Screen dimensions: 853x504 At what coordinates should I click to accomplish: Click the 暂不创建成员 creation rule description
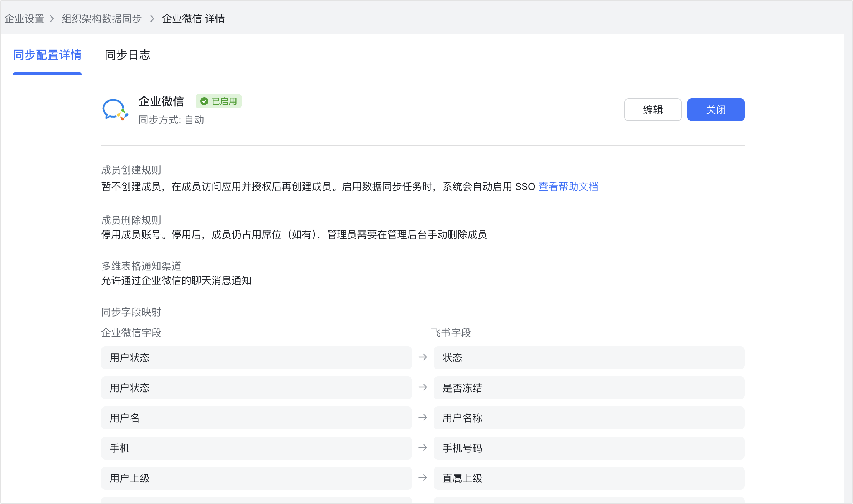(318, 186)
